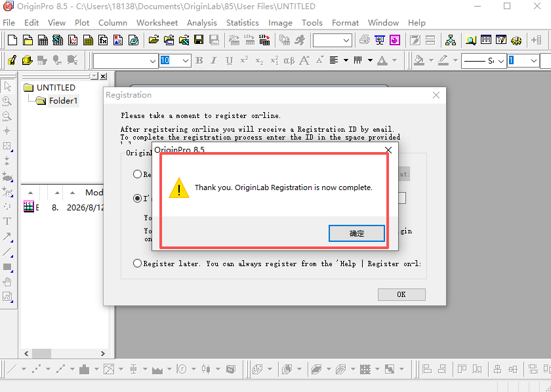Open the Plot menu

82,23
